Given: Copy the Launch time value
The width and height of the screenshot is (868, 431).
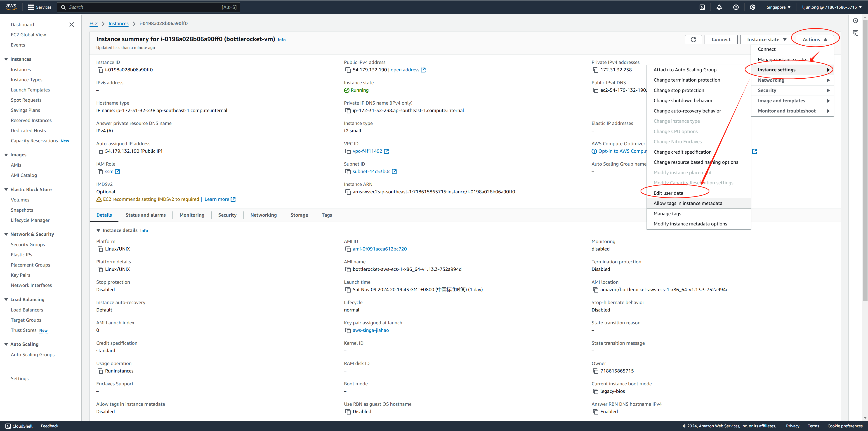Looking at the screenshot, I should click(x=348, y=290).
